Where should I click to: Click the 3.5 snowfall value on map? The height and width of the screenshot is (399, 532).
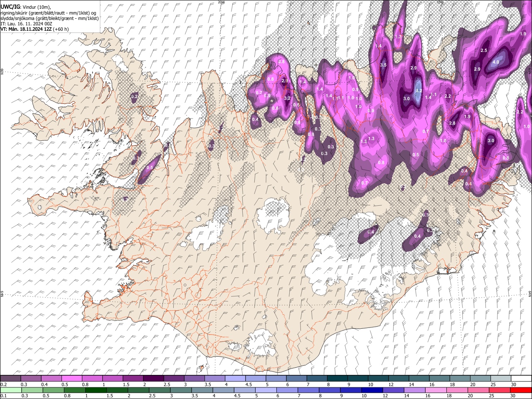click(x=383, y=65)
